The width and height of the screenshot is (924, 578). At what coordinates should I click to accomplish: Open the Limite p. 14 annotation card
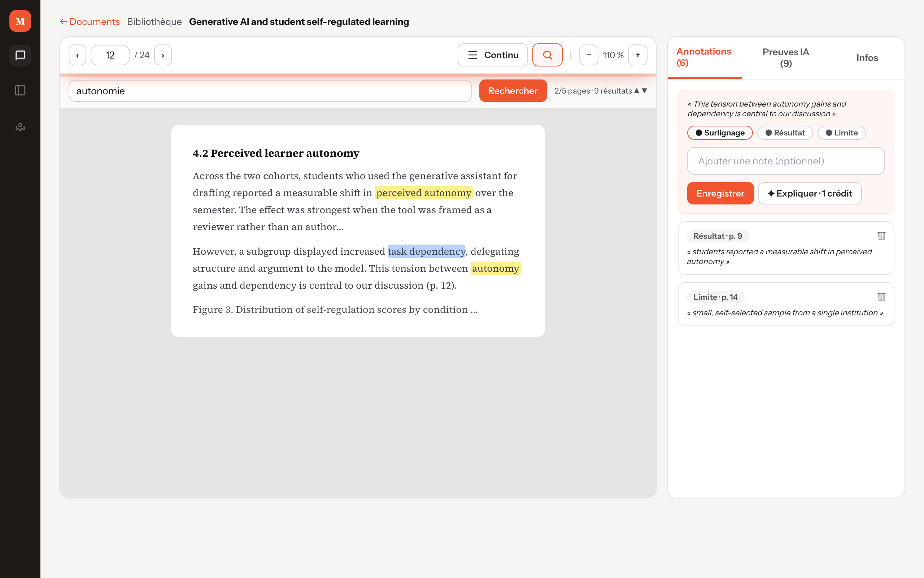786,304
